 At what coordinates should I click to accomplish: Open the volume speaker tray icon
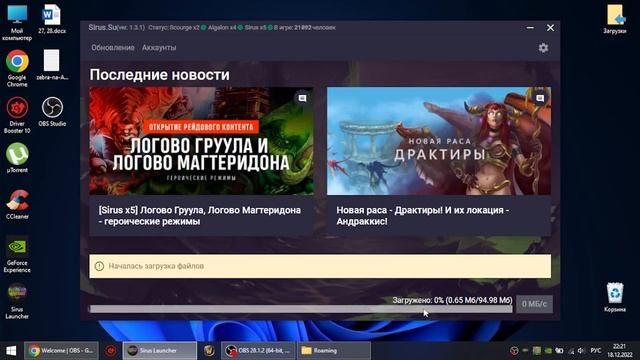tap(581, 351)
